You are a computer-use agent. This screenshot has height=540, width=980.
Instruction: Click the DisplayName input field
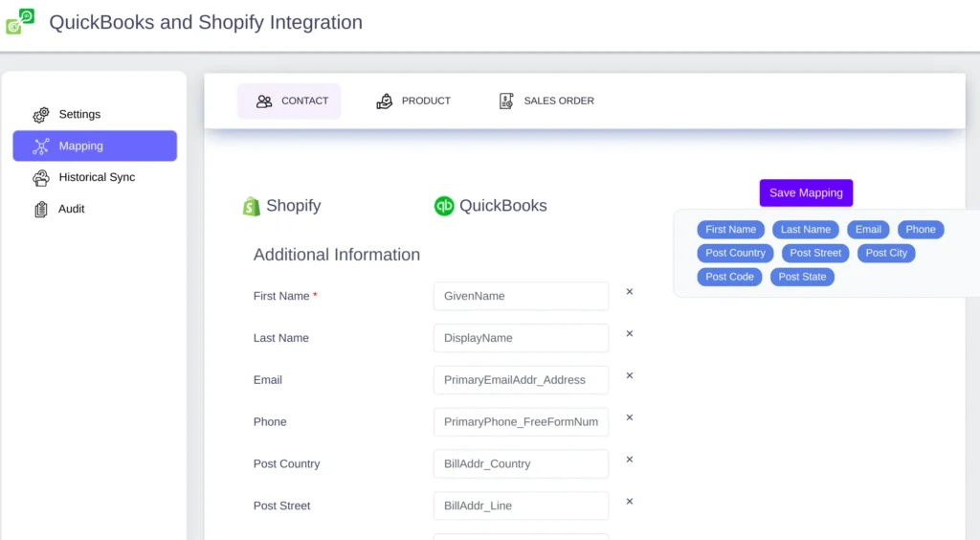[521, 338]
